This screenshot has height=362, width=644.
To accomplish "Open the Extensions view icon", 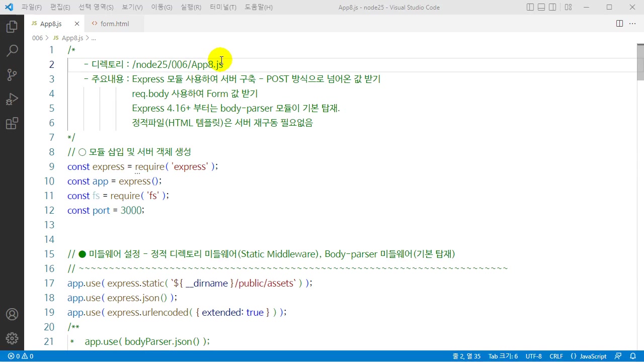I will click(12, 123).
